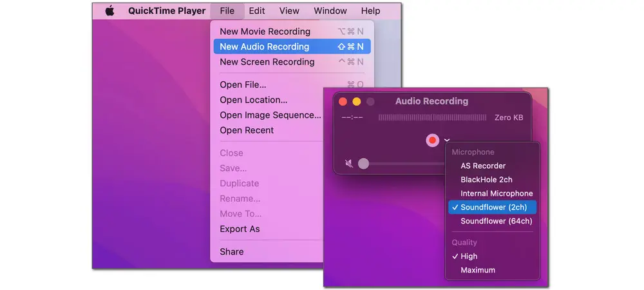Open the Help menu
Image resolution: width=644 pixels, height=290 pixels.
[x=370, y=11]
